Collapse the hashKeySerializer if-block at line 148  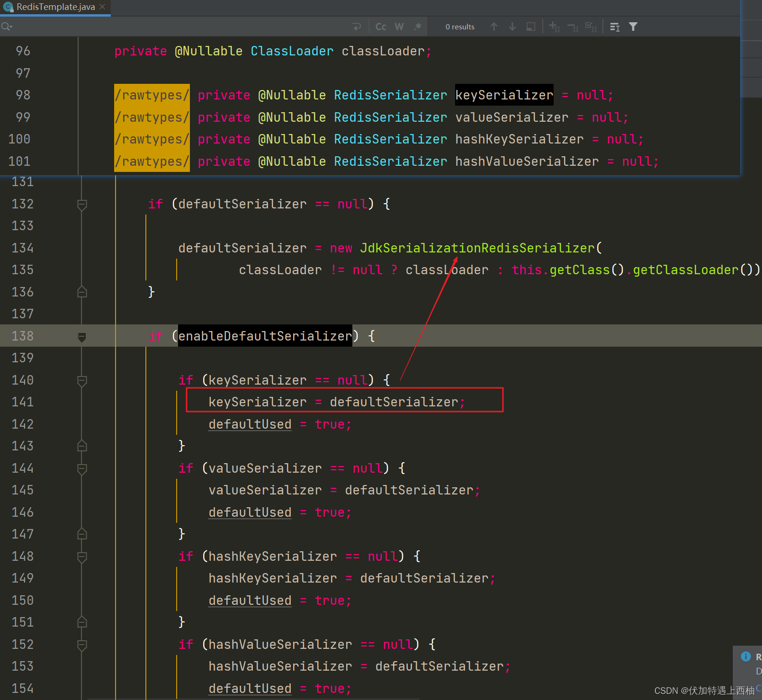tap(82, 557)
